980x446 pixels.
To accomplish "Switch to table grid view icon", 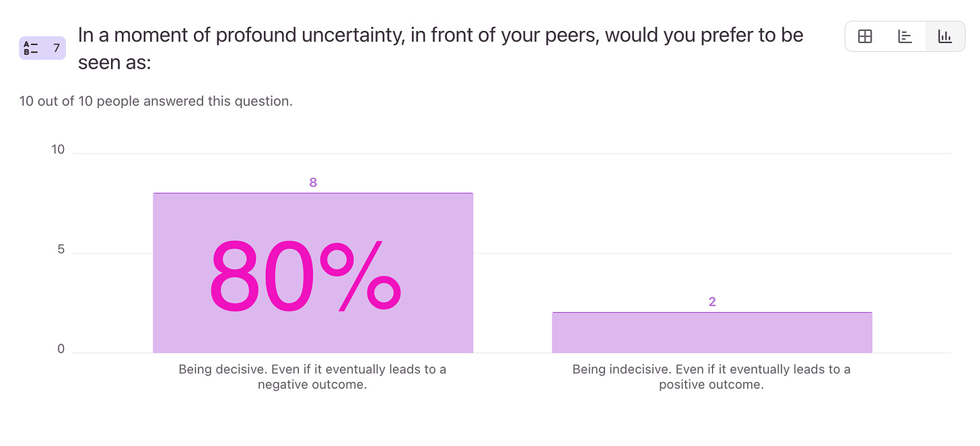I will click(865, 36).
